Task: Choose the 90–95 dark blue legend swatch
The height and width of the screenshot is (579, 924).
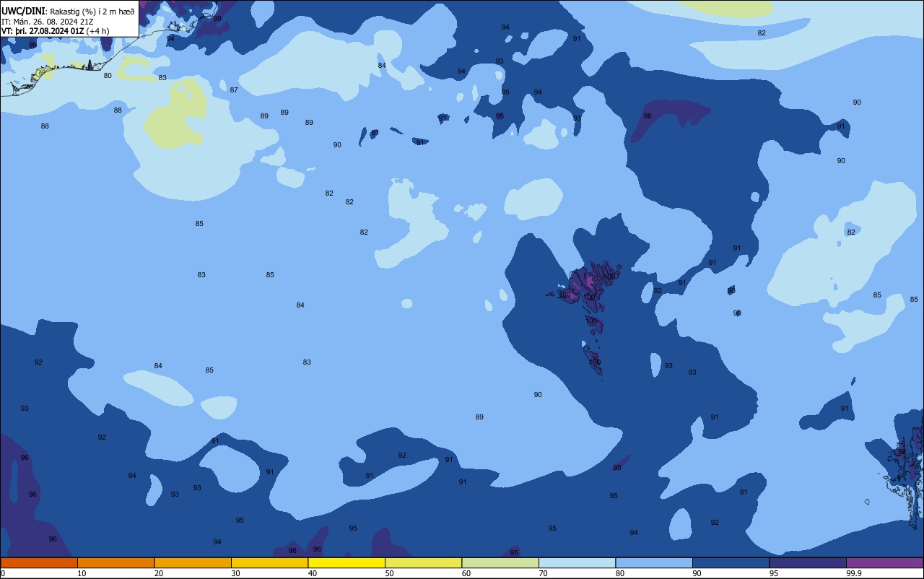Action: (x=731, y=562)
